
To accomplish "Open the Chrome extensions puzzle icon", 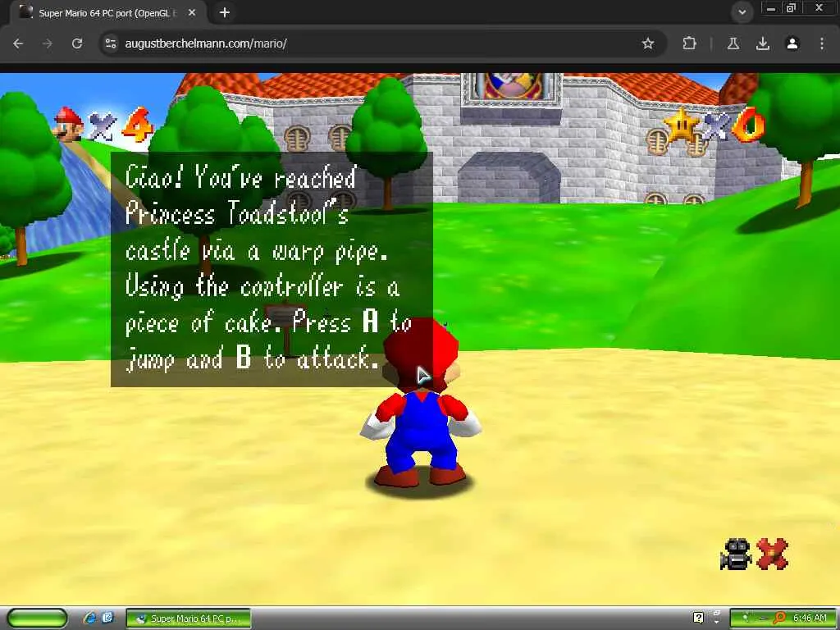I will [689, 43].
